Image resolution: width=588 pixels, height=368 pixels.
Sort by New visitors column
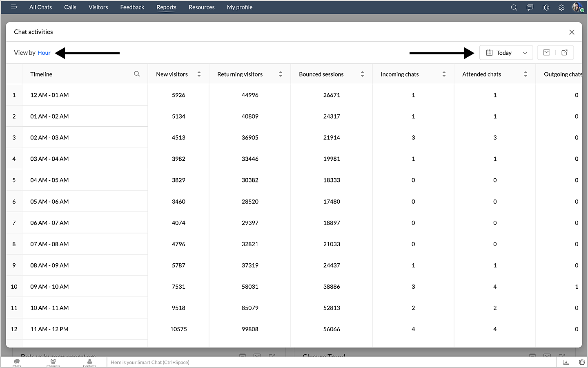pos(199,74)
